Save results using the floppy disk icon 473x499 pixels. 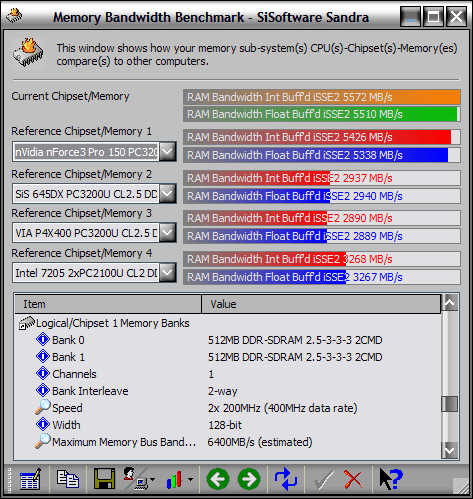(x=104, y=479)
